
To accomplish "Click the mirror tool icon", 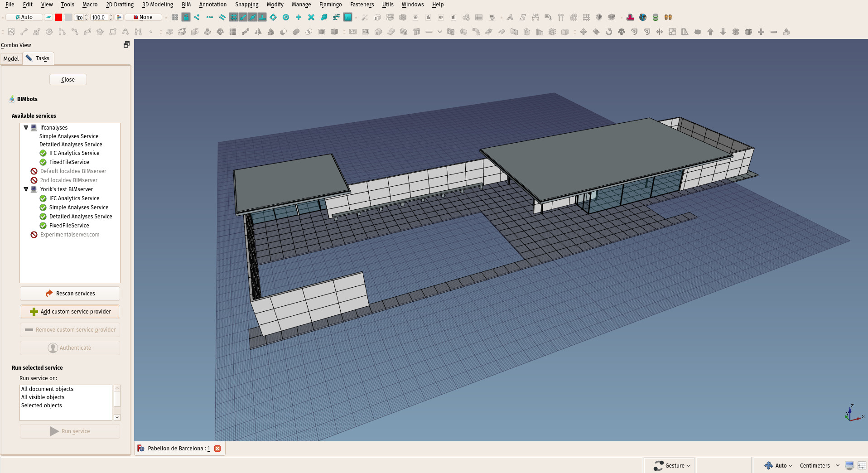I will 258,32.
